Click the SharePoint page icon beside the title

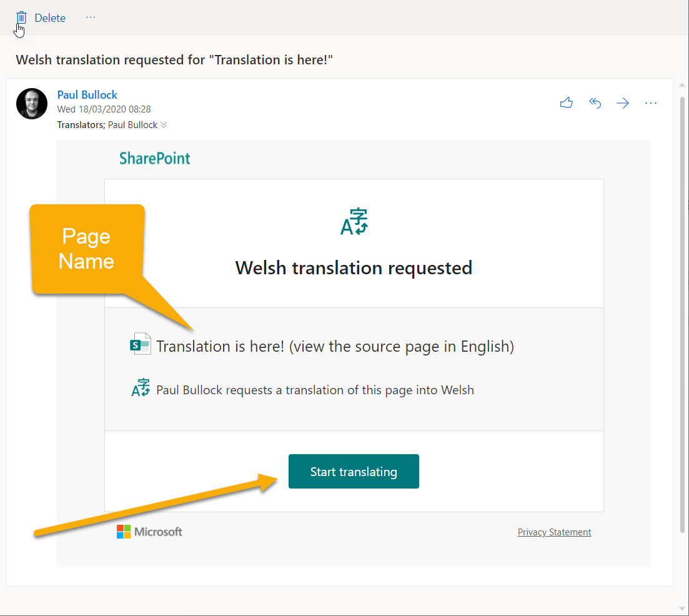[x=140, y=344]
